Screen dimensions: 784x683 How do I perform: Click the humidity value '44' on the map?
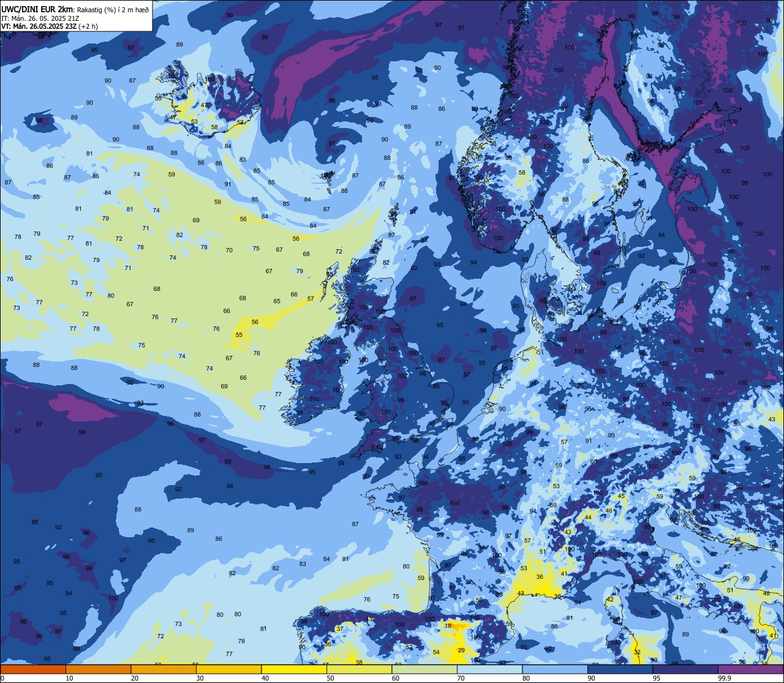coord(588,518)
